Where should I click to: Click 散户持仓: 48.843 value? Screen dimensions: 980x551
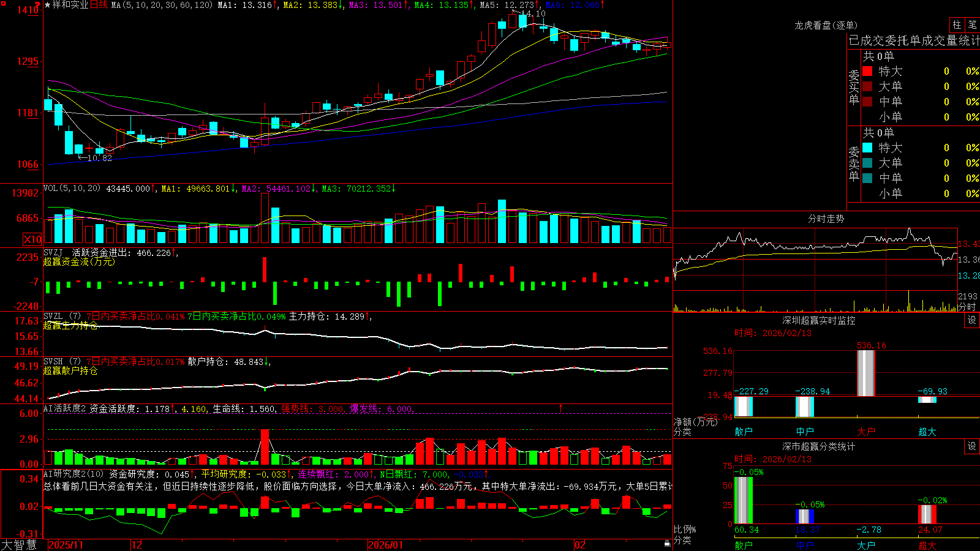225,362
